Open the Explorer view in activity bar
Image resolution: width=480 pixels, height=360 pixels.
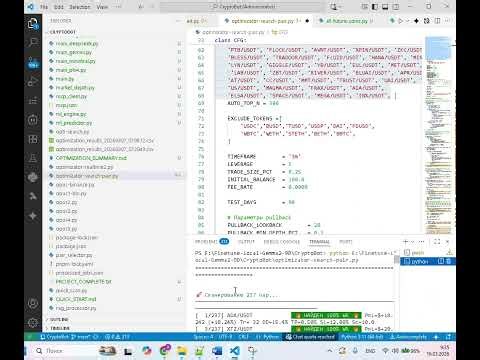tap(33, 23)
